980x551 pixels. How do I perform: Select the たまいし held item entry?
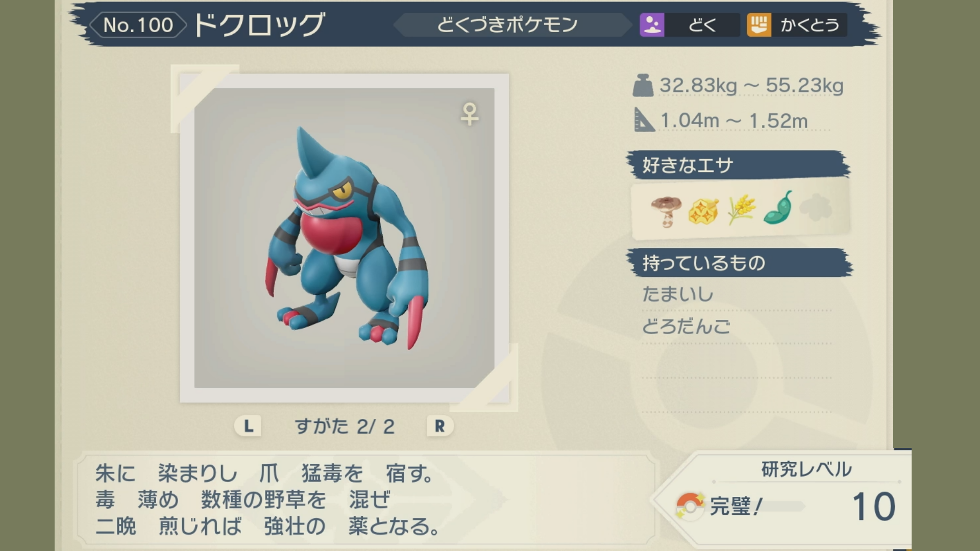coord(678,294)
